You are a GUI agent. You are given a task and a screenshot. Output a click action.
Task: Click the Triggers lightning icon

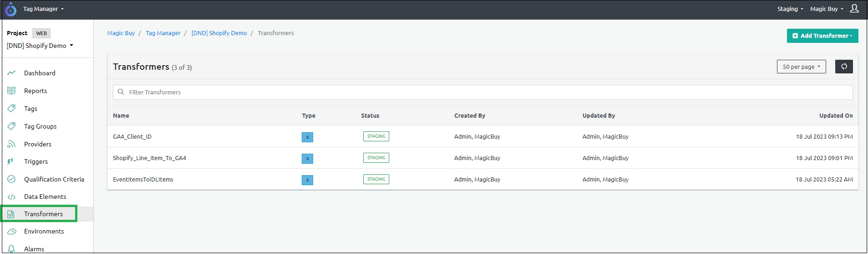pyautogui.click(x=11, y=161)
